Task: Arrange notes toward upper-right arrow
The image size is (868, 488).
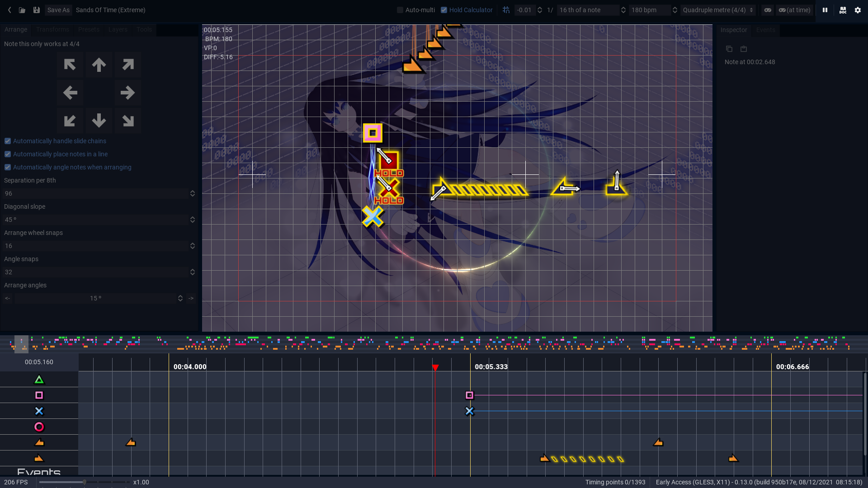Action: [x=128, y=65]
